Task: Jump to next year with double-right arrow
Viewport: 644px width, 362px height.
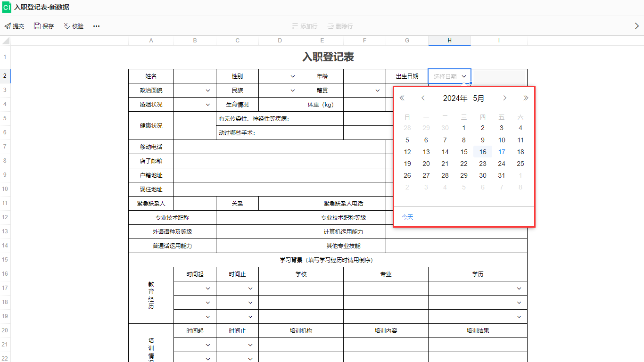Action: 525,98
